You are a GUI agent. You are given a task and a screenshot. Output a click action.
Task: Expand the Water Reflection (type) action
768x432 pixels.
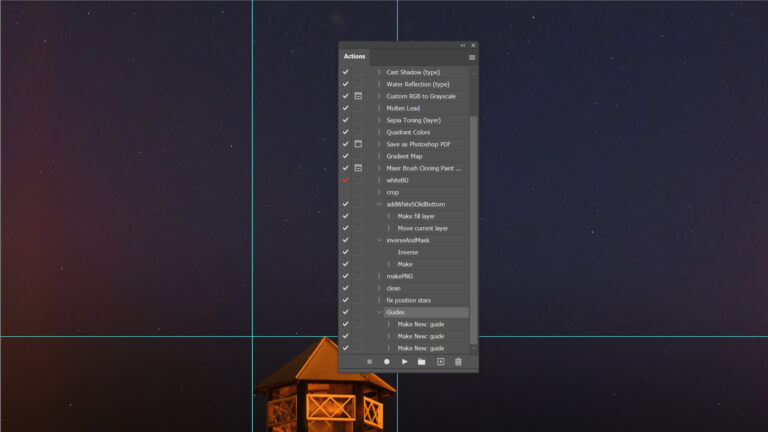[x=379, y=84]
